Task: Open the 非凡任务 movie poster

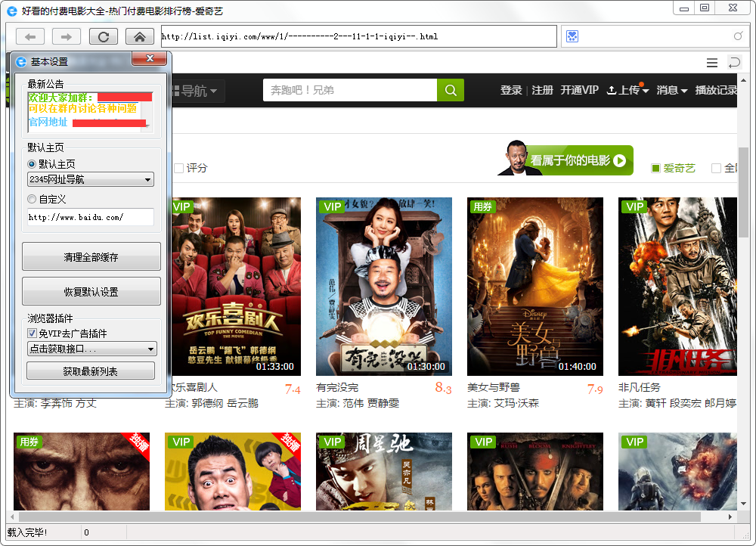Action: tap(677, 287)
